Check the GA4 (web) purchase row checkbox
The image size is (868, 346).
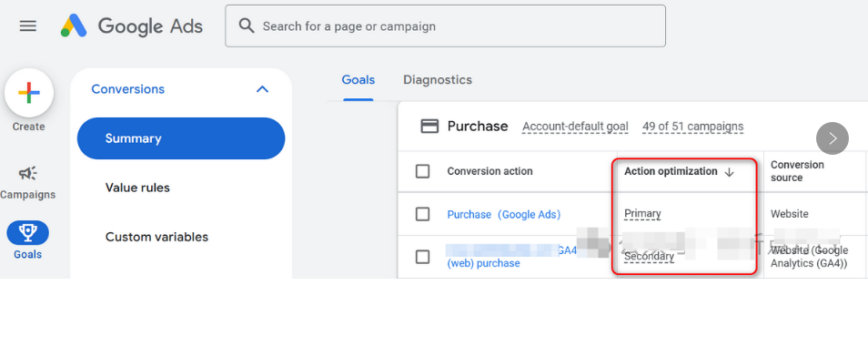(422, 257)
